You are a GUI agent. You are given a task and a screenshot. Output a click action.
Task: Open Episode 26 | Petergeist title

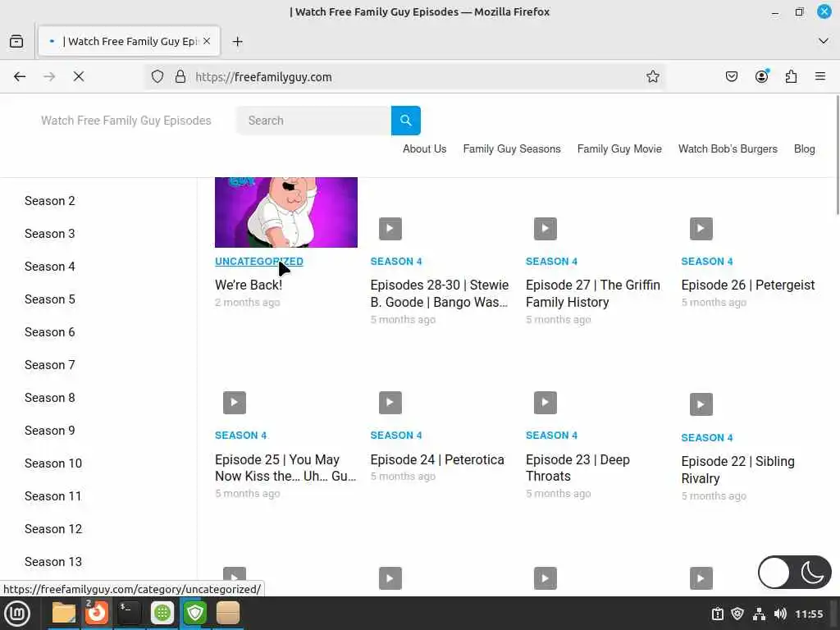(748, 285)
